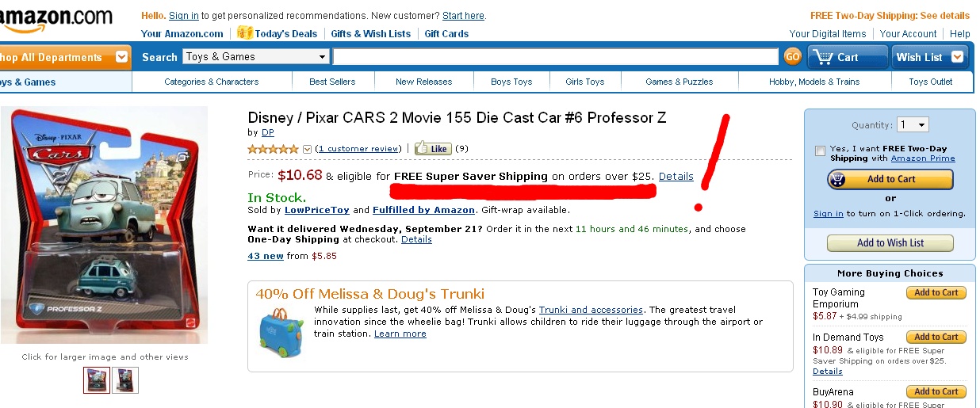Click the five-star rating icons
The height and width of the screenshot is (408, 980).
(x=274, y=148)
